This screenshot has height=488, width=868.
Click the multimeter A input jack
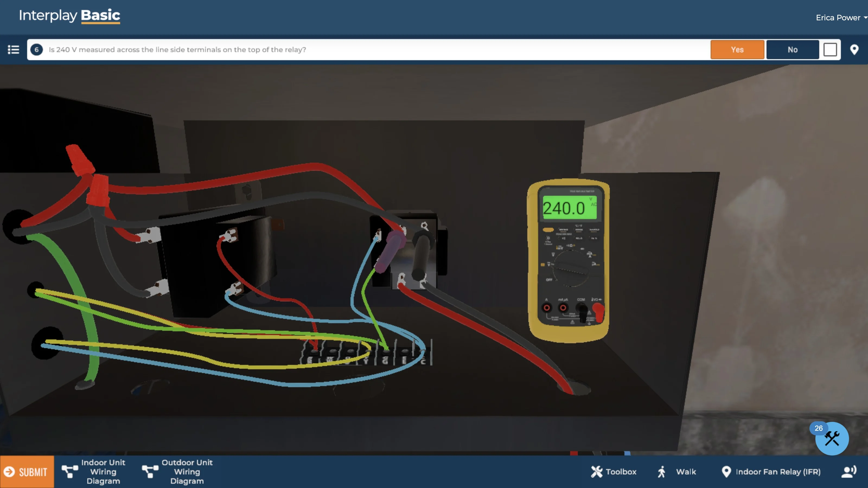pos(547,307)
